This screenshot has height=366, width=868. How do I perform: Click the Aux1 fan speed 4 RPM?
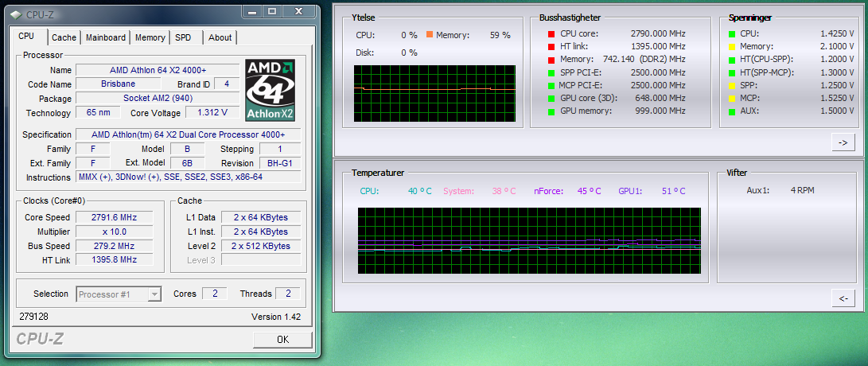[803, 191]
